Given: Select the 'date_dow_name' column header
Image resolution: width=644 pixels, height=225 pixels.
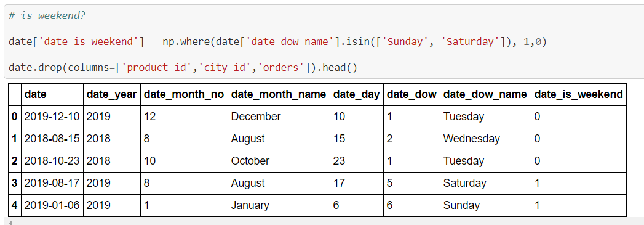Looking at the screenshot, I should 485,94.
